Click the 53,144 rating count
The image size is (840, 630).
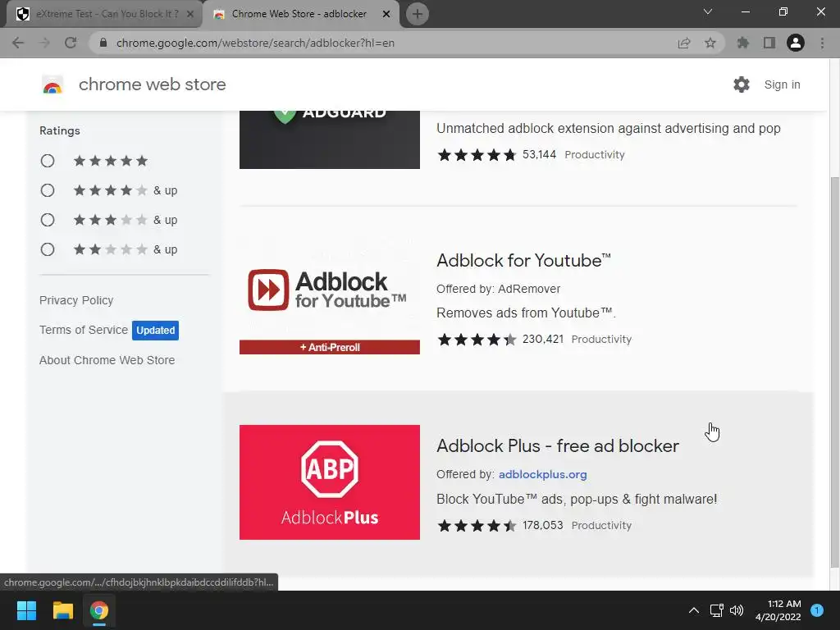pyautogui.click(x=539, y=154)
